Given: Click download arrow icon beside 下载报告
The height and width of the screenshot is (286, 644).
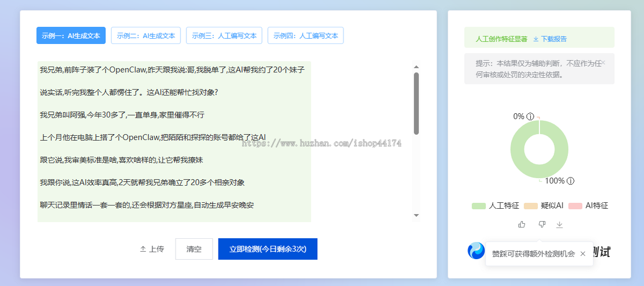Looking at the screenshot, I should click(x=536, y=39).
